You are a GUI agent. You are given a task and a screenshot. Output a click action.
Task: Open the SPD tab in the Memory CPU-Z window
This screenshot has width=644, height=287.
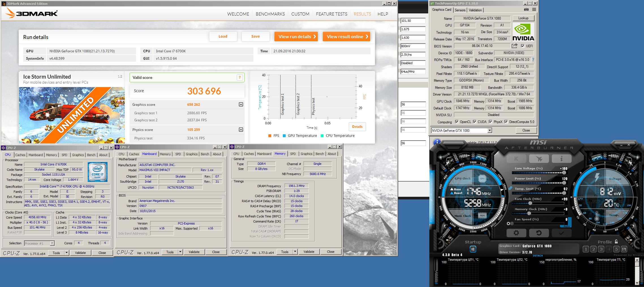(293, 154)
